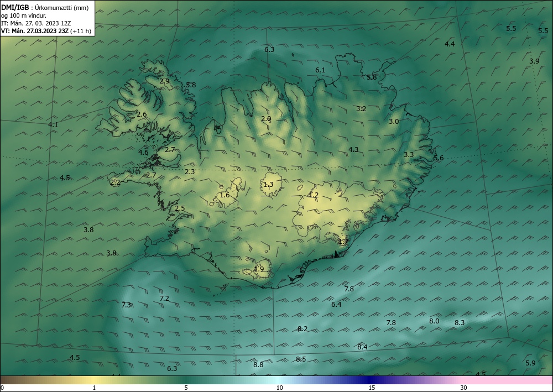
Task: Click the 2.0 value in north Iceland
Action: [266, 119]
